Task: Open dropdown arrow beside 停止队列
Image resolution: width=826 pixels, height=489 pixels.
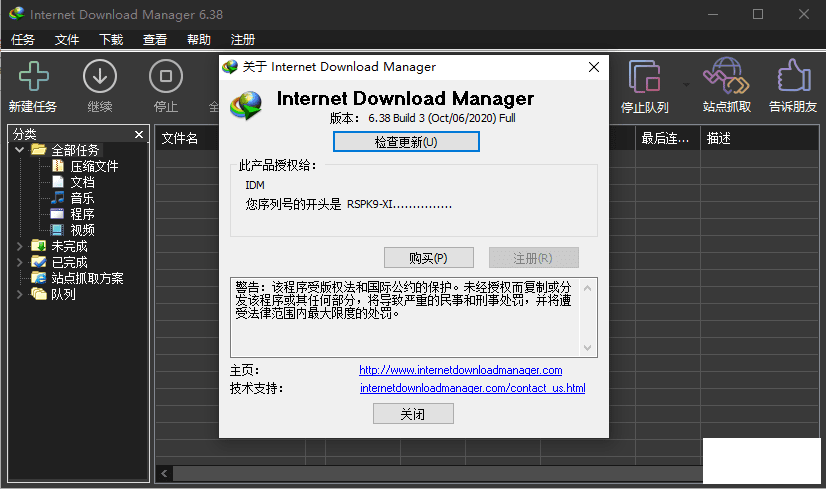Action: [x=686, y=84]
